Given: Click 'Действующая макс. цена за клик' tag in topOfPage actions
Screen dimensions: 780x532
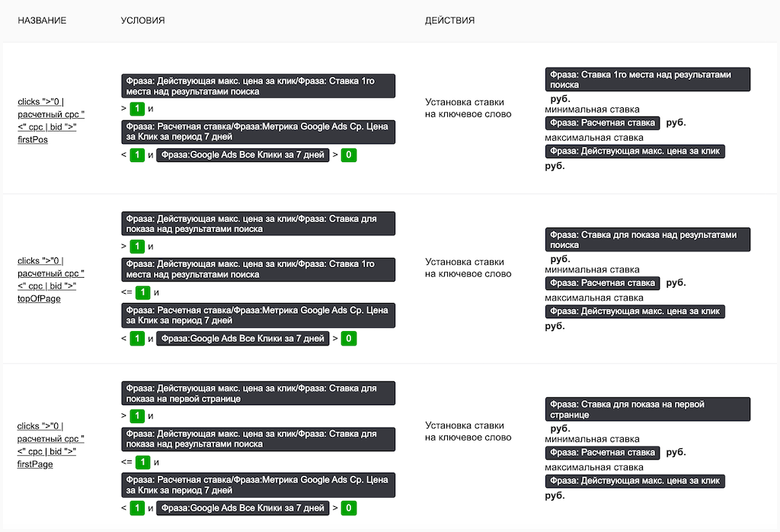Looking at the screenshot, I should click(x=635, y=311).
